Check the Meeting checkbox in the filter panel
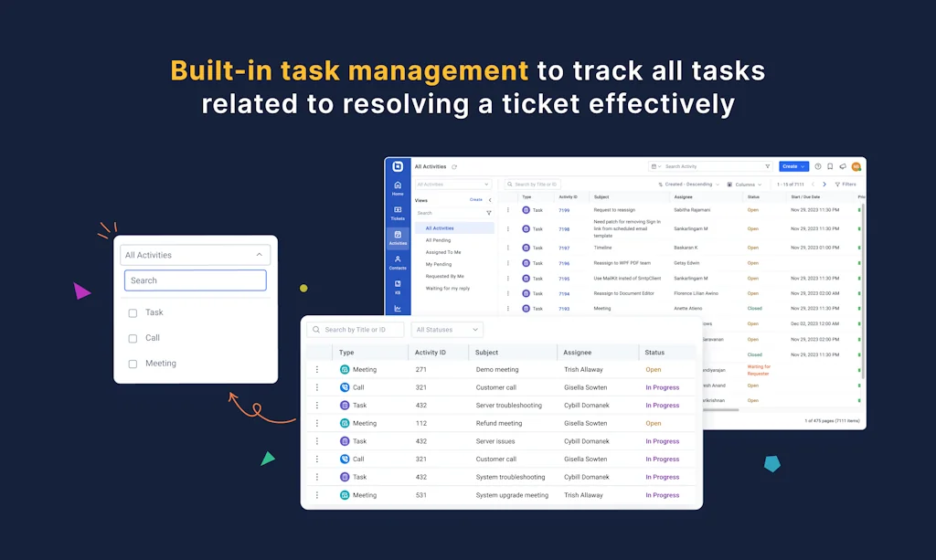The height and width of the screenshot is (560, 936). (x=133, y=363)
